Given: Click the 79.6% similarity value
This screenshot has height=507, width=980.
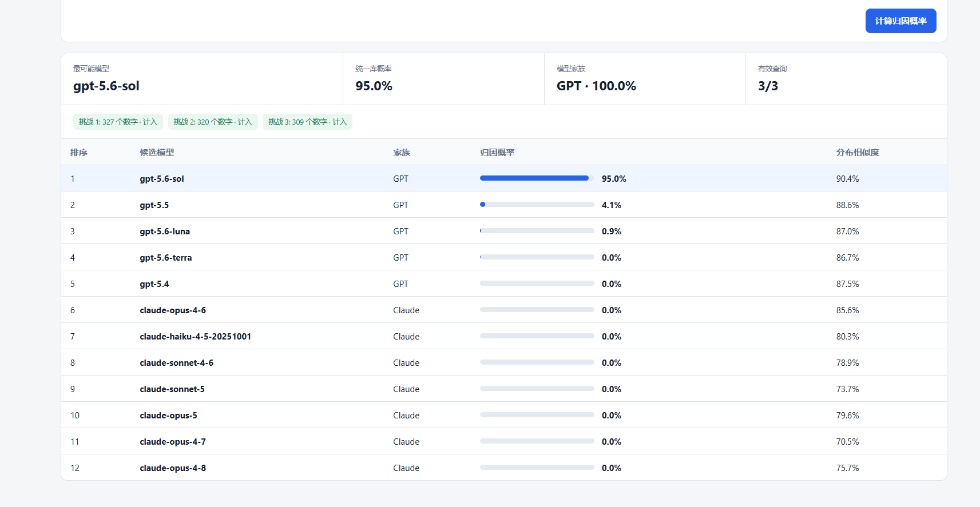Looking at the screenshot, I should coord(848,416).
